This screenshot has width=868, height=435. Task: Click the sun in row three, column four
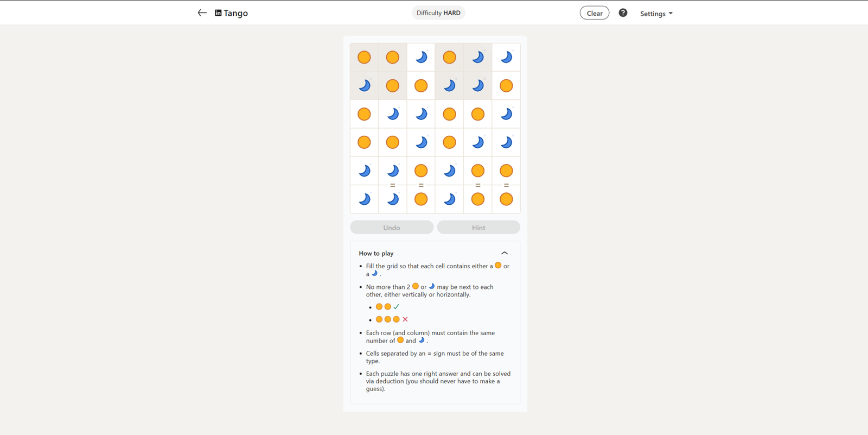pos(449,114)
